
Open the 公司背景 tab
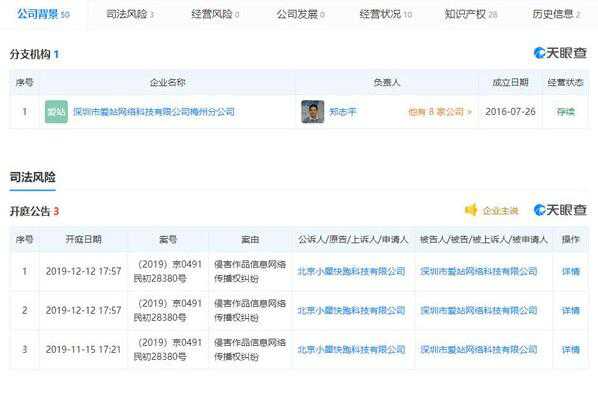[x=43, y=14]
